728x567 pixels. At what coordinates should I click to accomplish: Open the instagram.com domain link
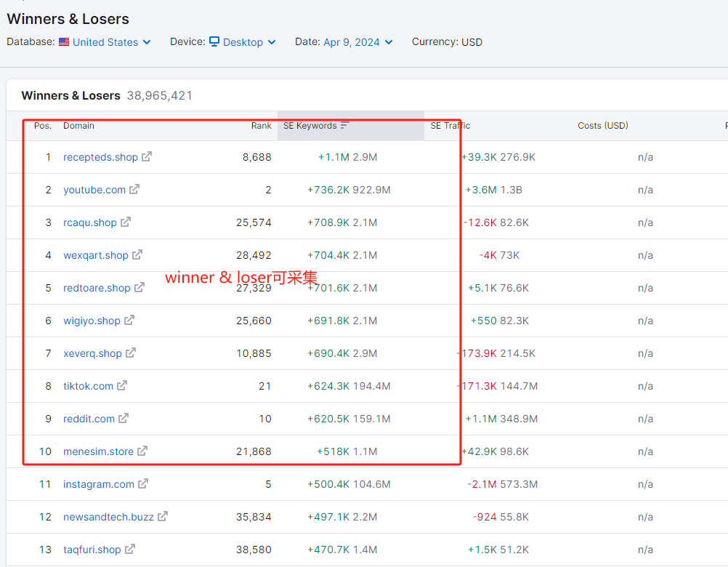[x=98, y=484]
